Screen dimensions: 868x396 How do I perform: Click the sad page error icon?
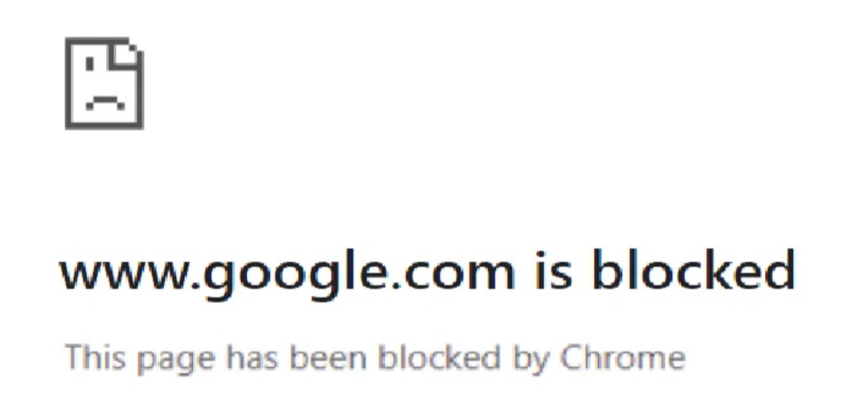(x=104, y=84)
